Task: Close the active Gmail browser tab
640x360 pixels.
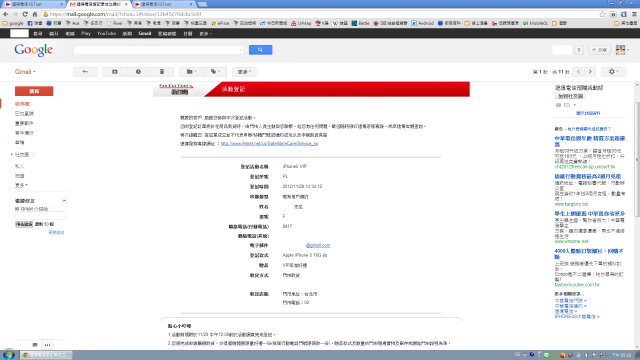Action: 126,4
